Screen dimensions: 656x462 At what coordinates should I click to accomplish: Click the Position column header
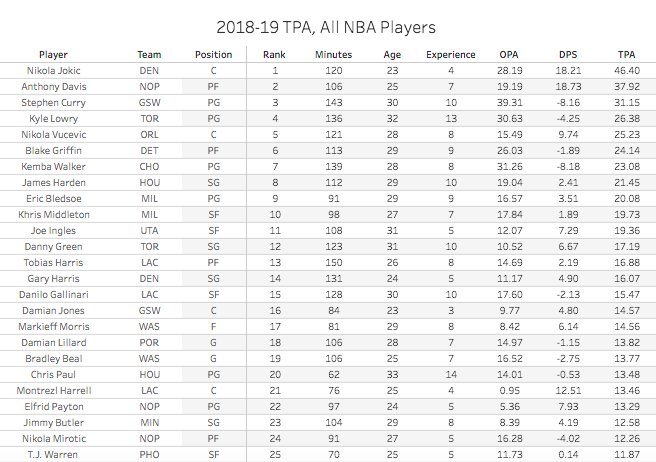coord(213,54)
